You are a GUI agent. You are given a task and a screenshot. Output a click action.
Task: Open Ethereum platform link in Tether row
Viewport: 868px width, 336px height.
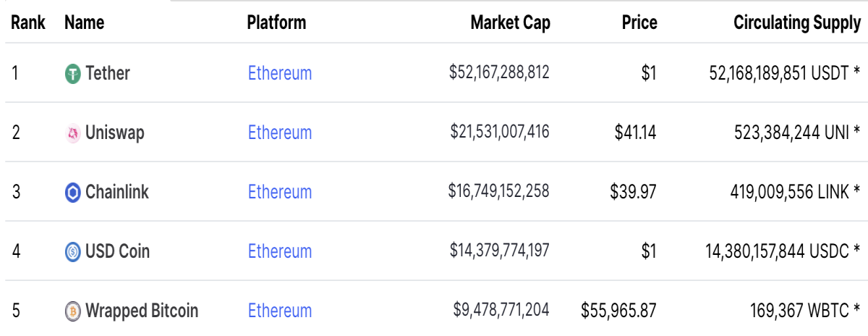(280, 73)
